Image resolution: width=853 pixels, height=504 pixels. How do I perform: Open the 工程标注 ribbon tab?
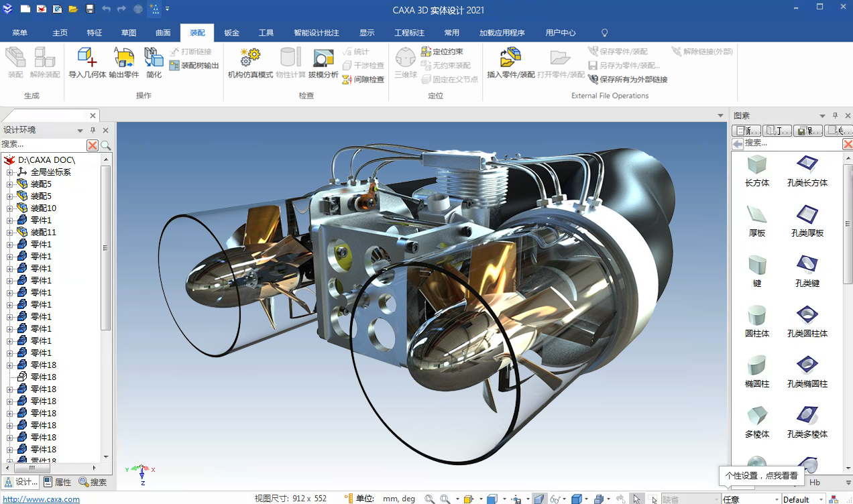tap(409, 33)
